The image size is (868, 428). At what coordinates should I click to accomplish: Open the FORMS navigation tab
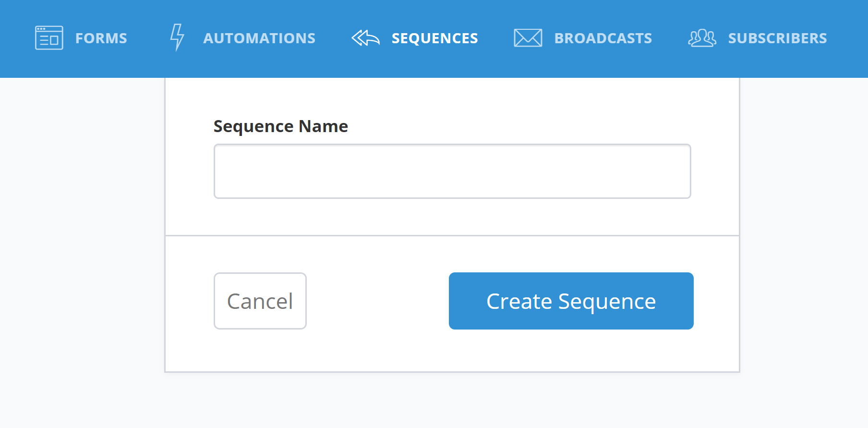[101, 38]
